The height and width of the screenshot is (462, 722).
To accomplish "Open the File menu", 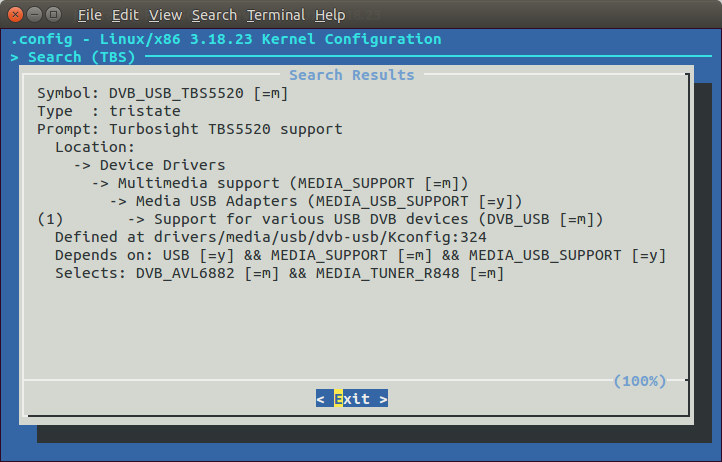I will (89, 15).
